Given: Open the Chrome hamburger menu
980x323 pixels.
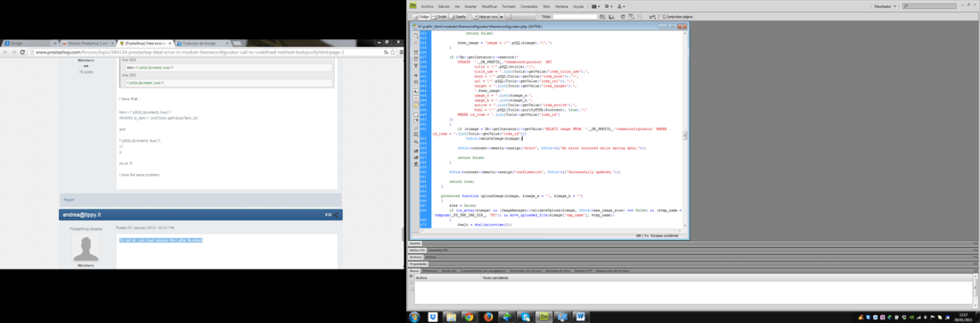Looking at the screenshot, I should tap(401, 52).
